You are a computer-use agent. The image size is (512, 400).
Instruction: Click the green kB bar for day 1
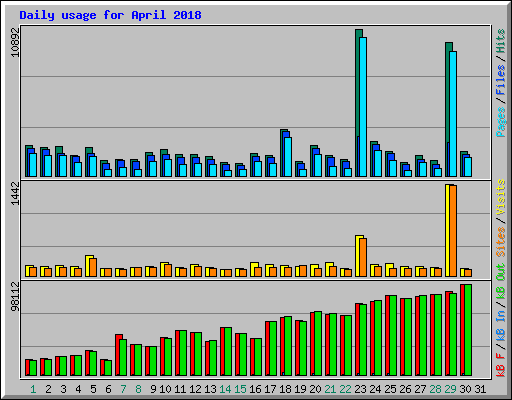coord(33,368)
